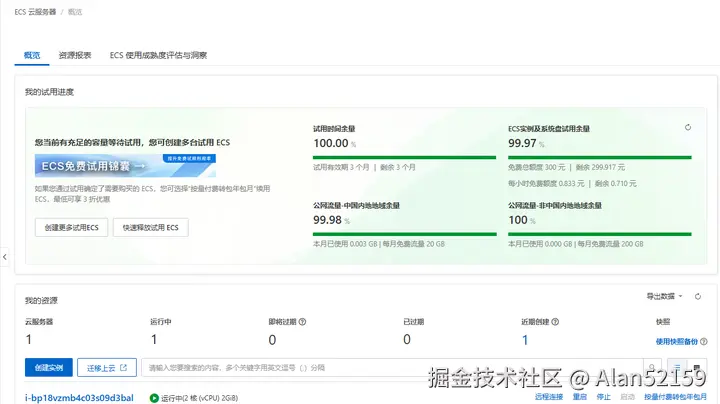Switch to the 资源报表 tab
Screen dimensions: 720x404
coord(75,55)
